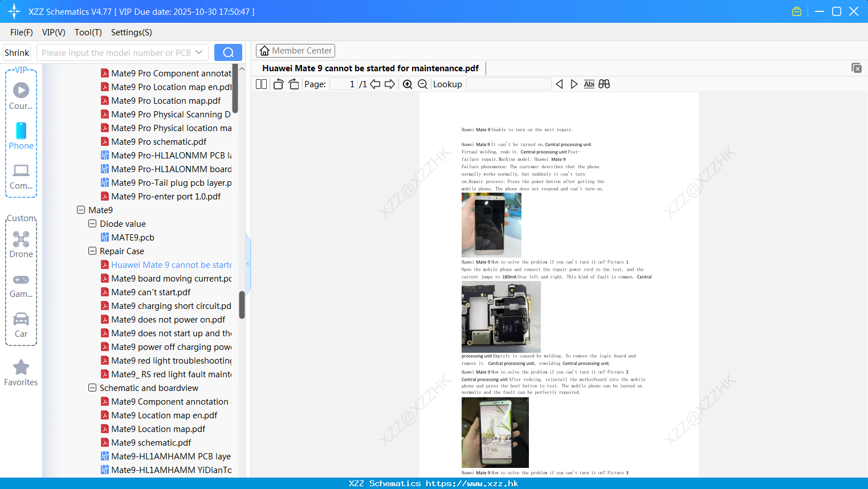Click the page number input field
868x489 pixels.
coord(344,84)
